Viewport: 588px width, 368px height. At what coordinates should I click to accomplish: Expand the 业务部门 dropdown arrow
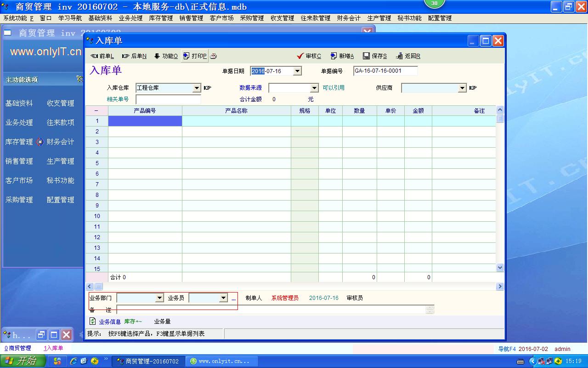point(159,298)
